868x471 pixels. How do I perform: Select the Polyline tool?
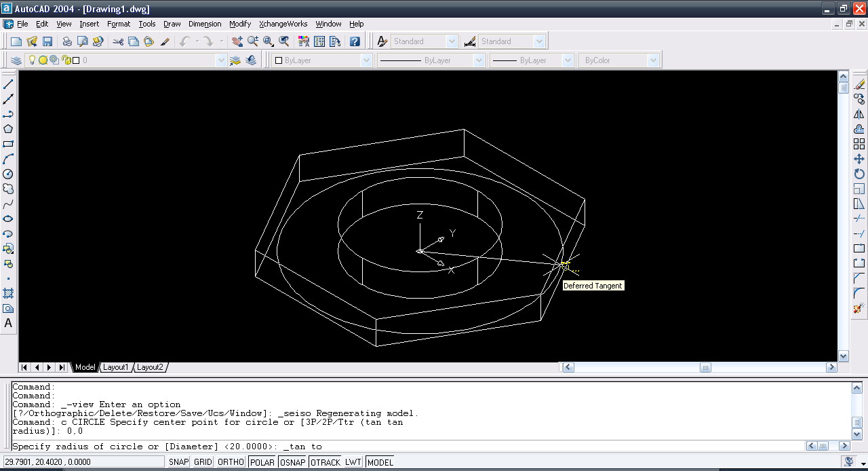coord(8,114)
